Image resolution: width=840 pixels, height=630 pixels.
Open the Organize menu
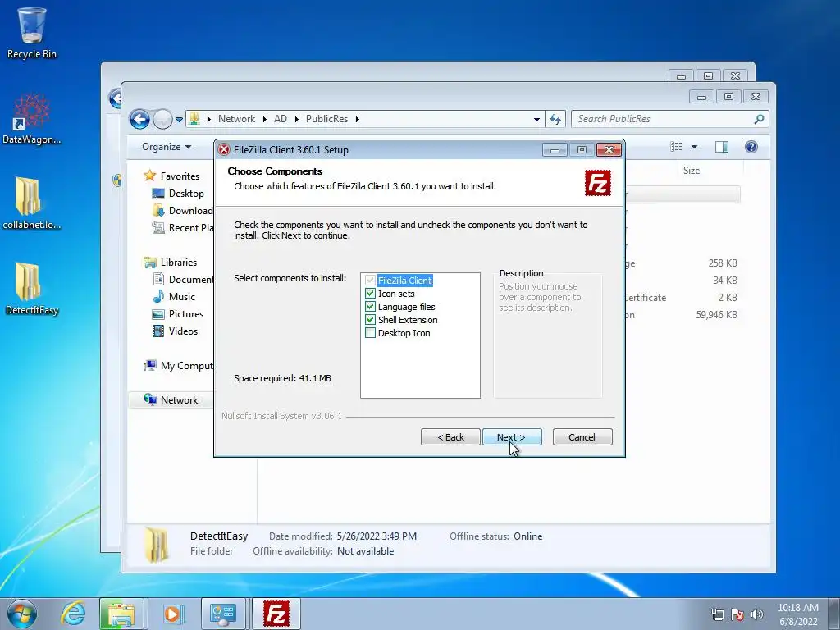point(166,147)
